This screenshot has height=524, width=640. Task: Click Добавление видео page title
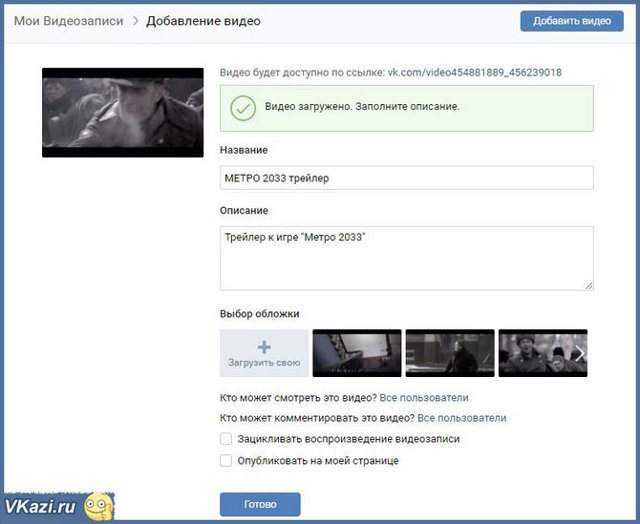click(x=203, y=21)
